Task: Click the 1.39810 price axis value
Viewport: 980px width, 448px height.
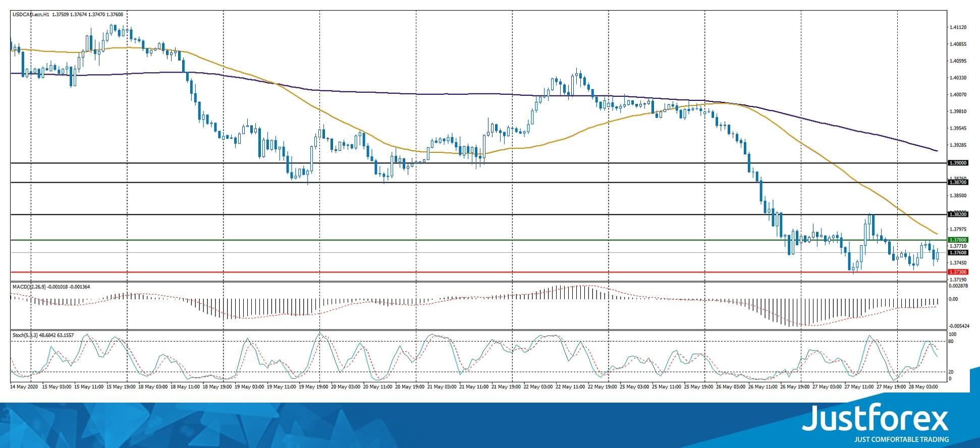Action: coord(958,111)
